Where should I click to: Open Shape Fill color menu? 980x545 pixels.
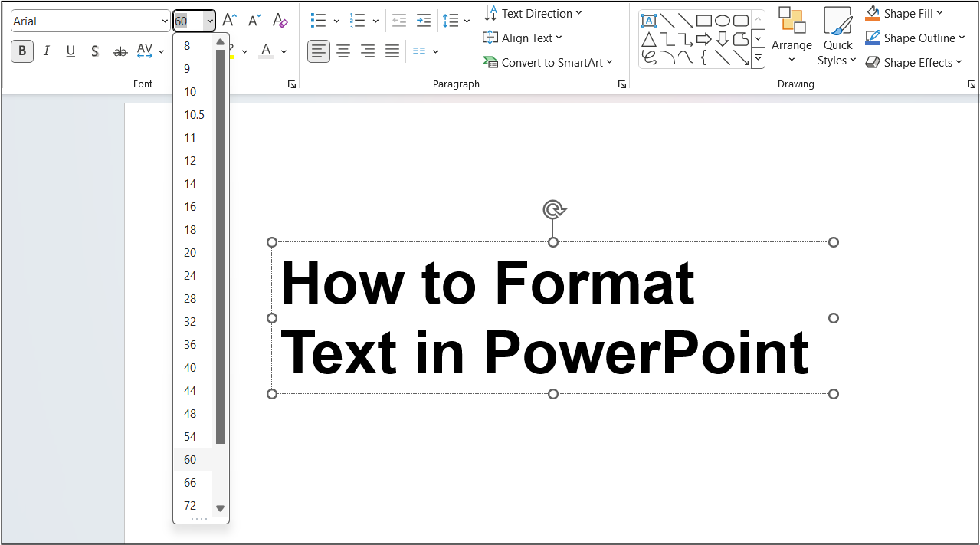pyautogui.click(x=904, y=13)
